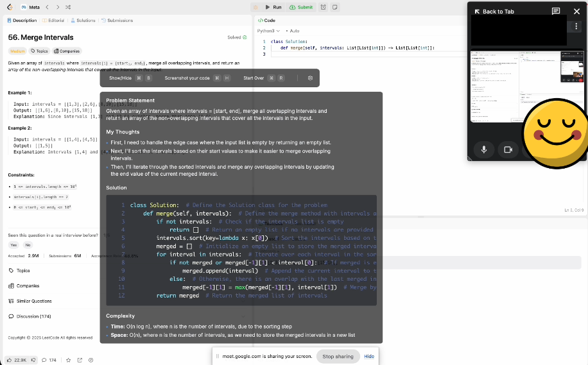Screen dimensions: 588x365
Task: Click the smiley face emoji sticker
Action: pyautogui.click(x=555, y=133)
